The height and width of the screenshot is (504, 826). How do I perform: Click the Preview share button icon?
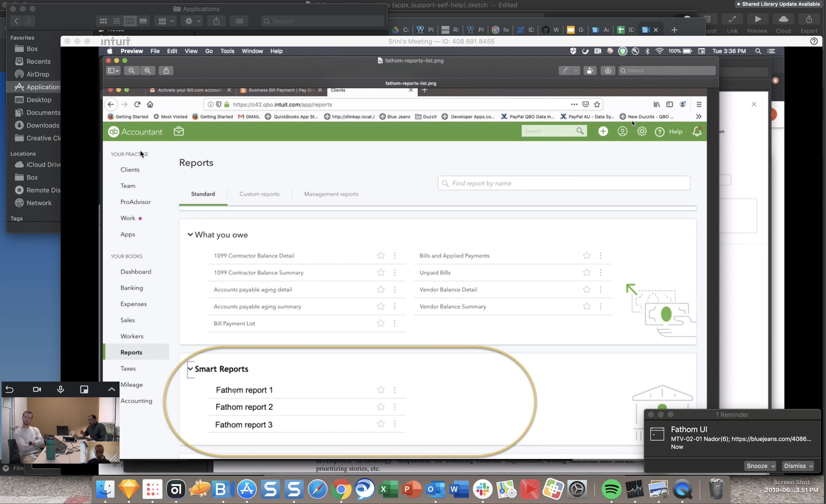166,71
